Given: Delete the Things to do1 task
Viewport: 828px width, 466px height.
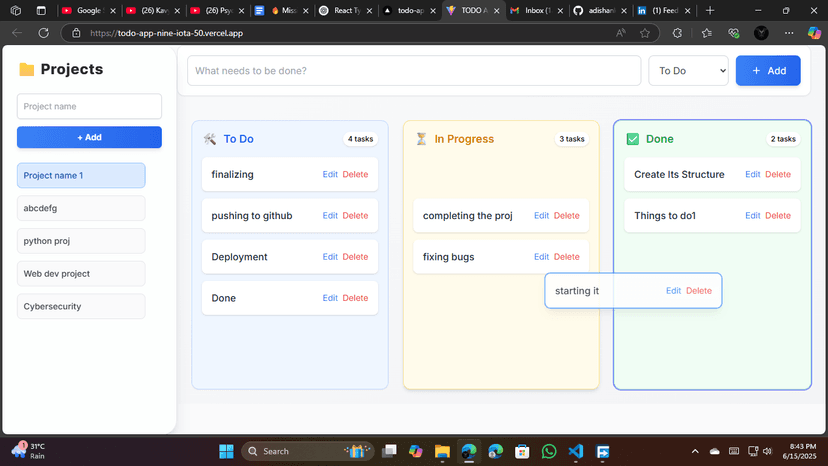Looking at the screenshot, I should pyautogui.click(x=778, y=216).
